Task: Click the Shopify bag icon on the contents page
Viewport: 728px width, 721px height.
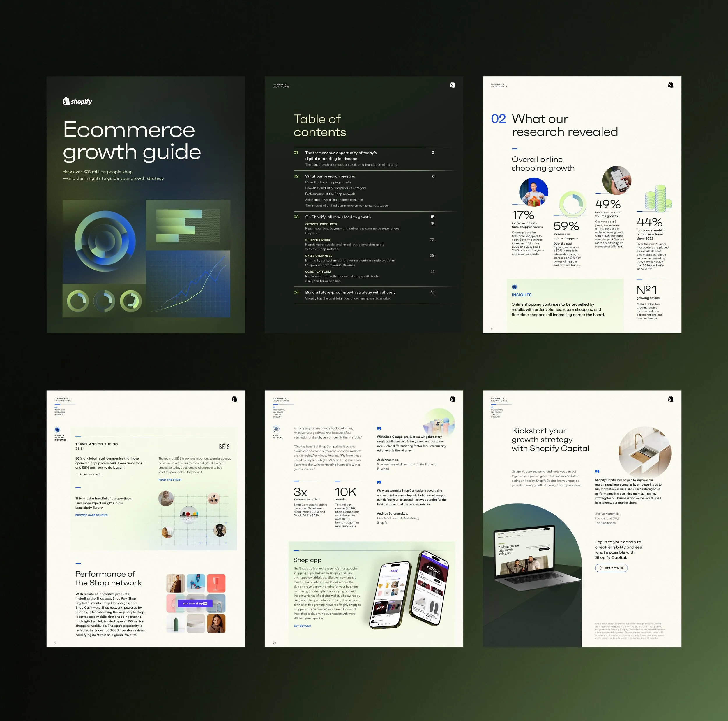Action: [452, 85]
